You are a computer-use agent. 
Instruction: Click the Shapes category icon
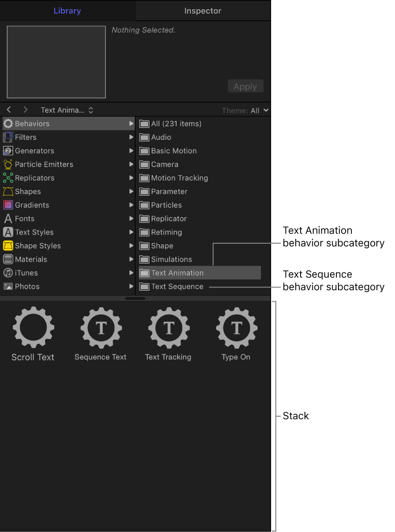coord(8,191)
